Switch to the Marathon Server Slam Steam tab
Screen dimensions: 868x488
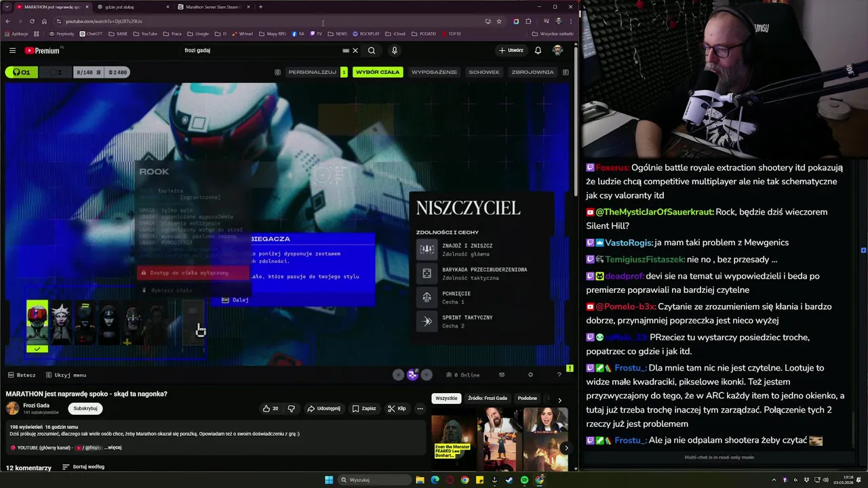tap(213, 7)
